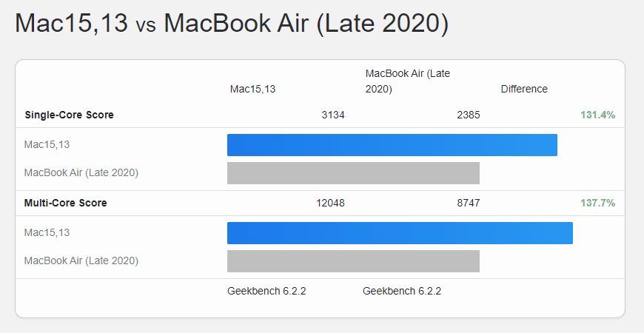Click Geekbench 6.2.2 under the Mac15,13 column
This screenshot has height=333, width=644.
(266, 291)
